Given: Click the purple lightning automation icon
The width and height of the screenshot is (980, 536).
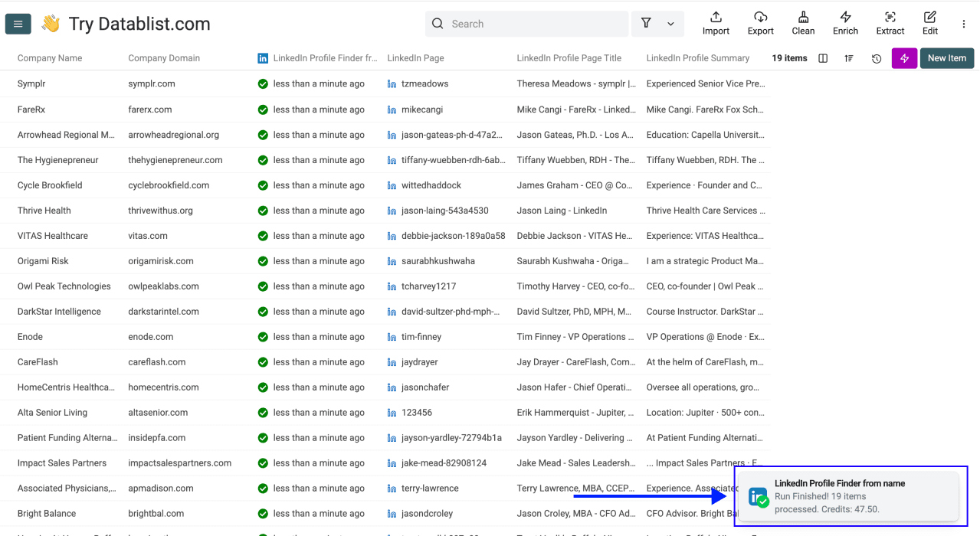Looking at the screenshot, I should point(903,57).
